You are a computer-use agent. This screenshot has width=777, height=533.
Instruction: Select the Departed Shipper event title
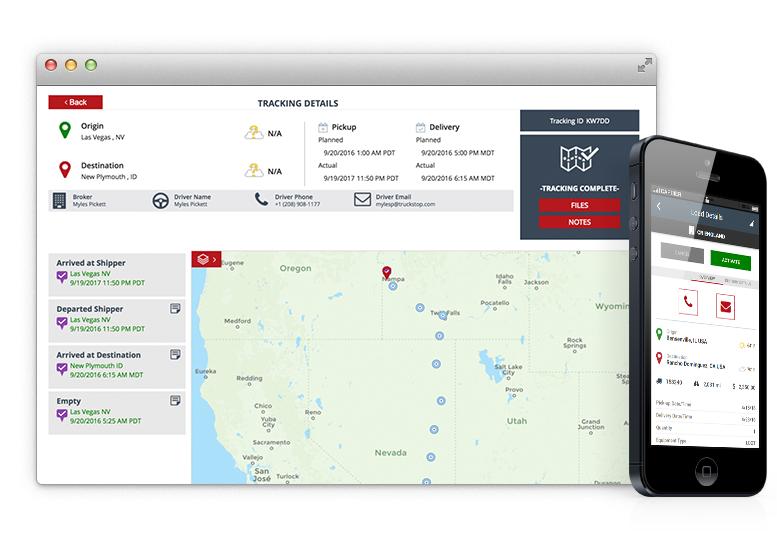pyautogui.click(x=90, y=309)
